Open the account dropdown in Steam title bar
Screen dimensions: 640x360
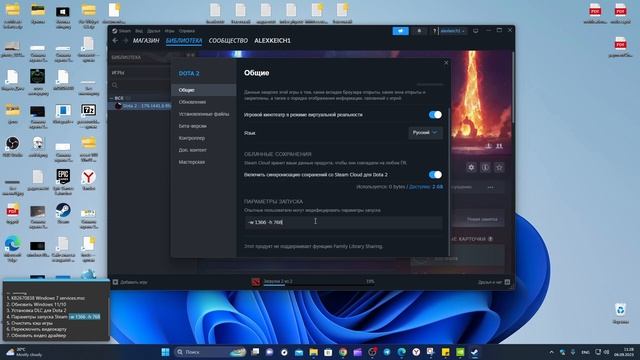coord(452,31)
